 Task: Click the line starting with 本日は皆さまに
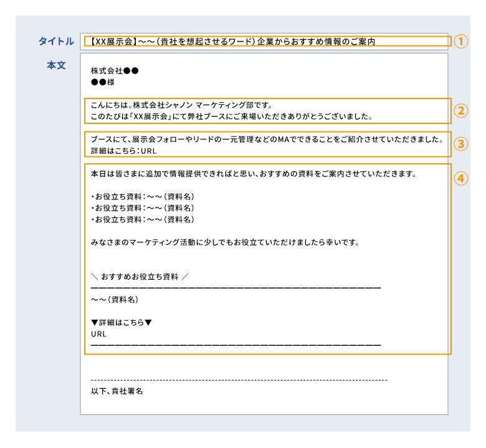252,173
